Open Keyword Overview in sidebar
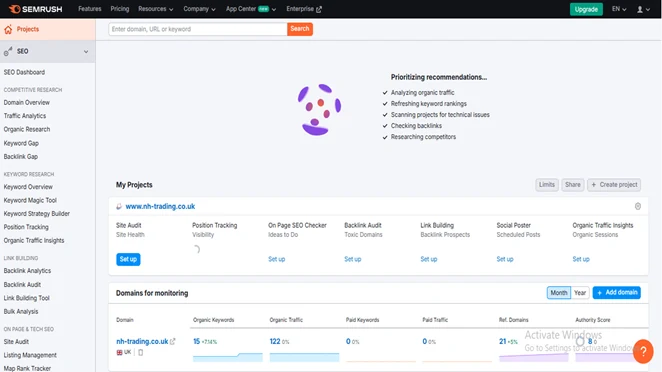This screenshot has width=662, height=372. tap(28, 187)
